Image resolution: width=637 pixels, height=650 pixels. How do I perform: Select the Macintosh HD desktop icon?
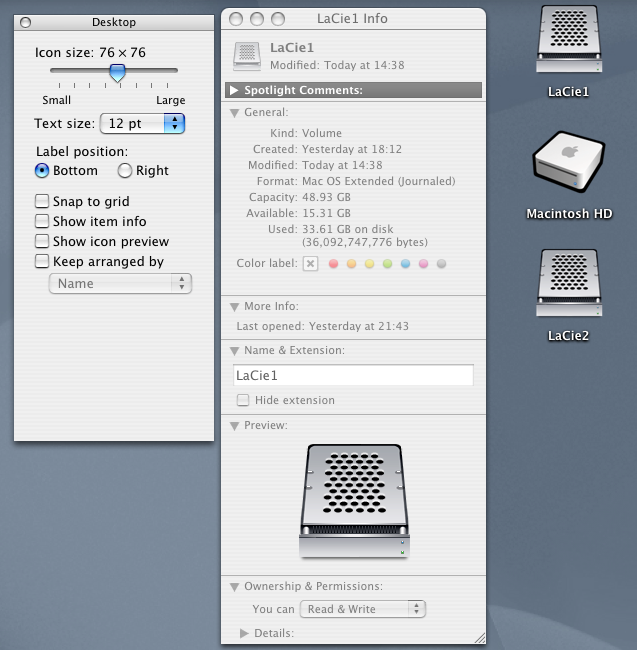pos(569,162)
